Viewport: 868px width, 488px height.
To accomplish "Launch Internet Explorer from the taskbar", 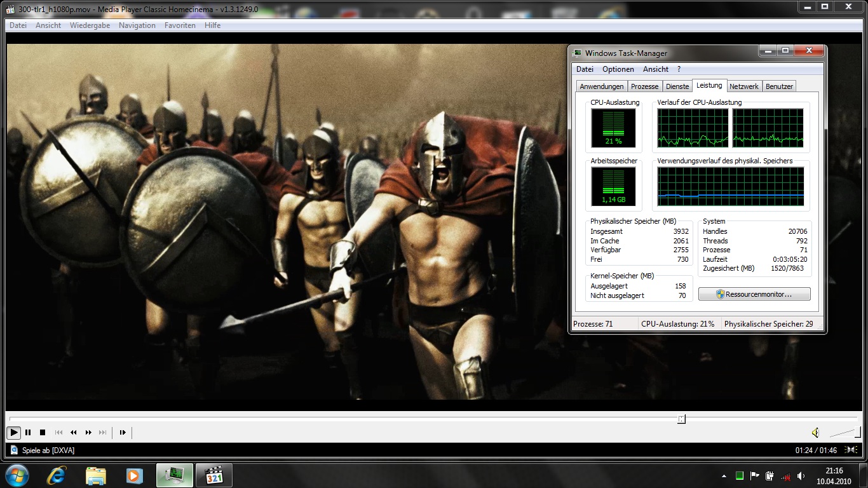I will click(57, 475).
